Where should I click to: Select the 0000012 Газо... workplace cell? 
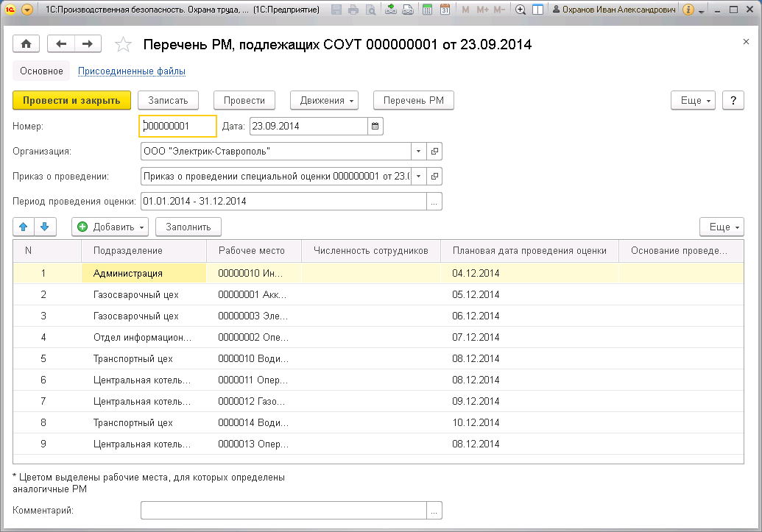[254, 401]
